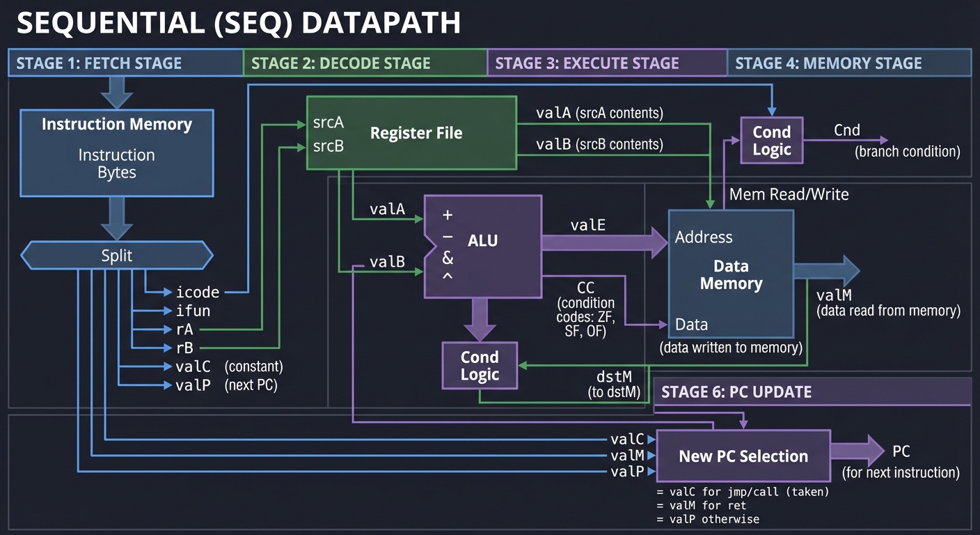Switch to the Stage 2: Decode Stage tab
Screen dimensions: 980x535
[x=365, y=63]
